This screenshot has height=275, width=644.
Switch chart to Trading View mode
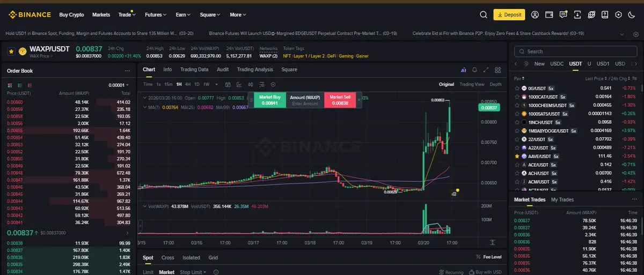click(x=472, y=84)
